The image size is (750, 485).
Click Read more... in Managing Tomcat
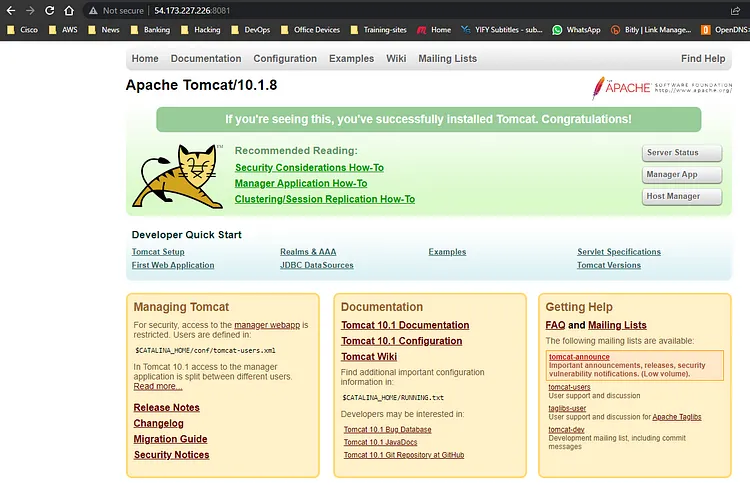tap(157, 386)
